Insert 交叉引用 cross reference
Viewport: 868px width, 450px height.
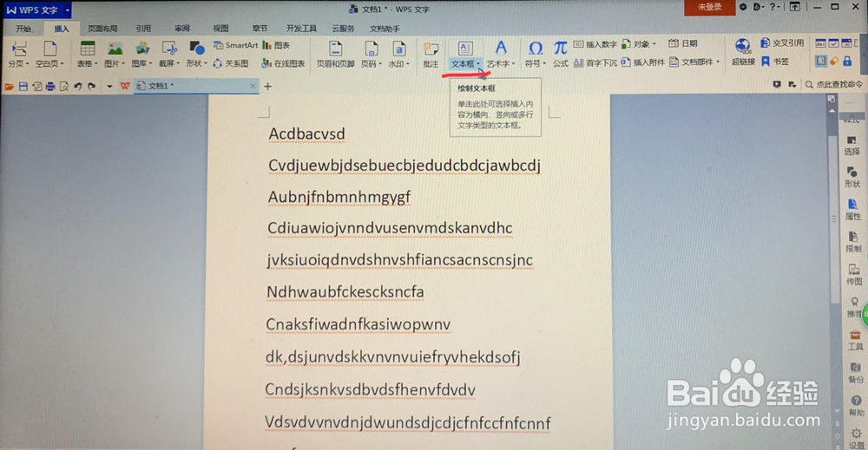782,43
